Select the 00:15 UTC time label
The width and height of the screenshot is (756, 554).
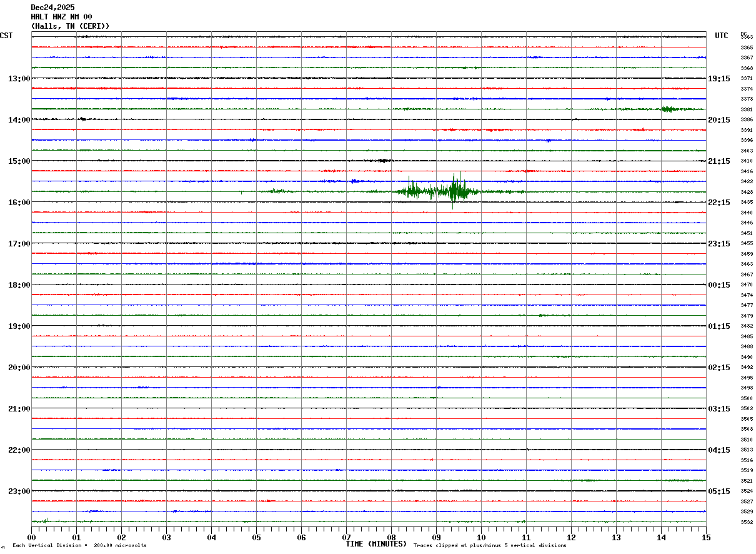click(x=719, y=285)
